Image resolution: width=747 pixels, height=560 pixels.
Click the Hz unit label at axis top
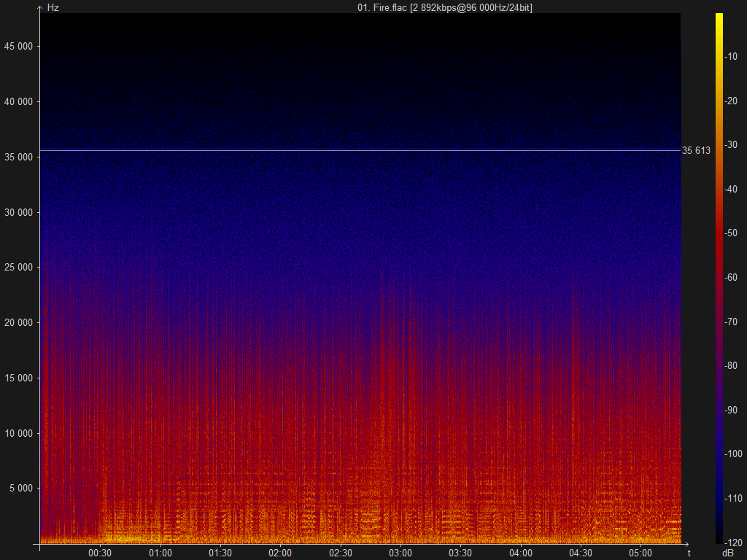tap(53, 7)
